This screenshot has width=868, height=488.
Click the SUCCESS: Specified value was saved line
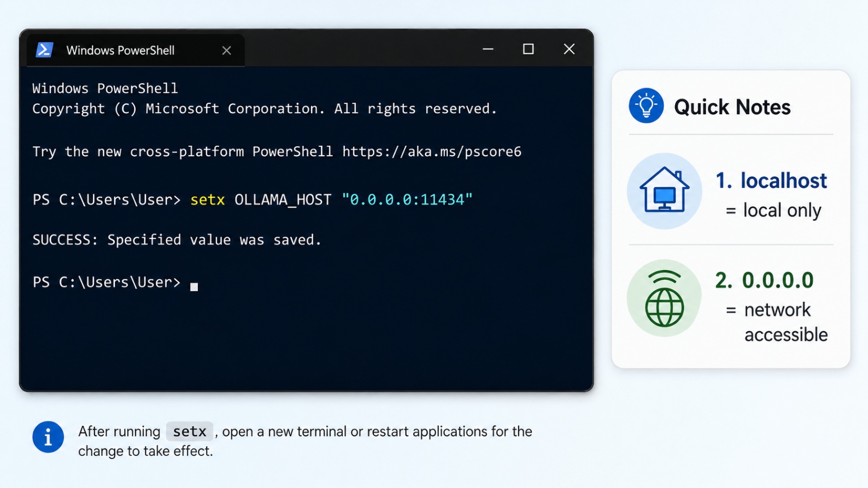pos(177,240)
